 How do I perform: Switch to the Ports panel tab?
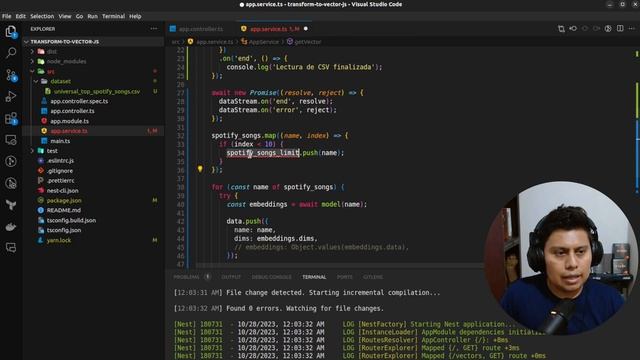(344, 277)
